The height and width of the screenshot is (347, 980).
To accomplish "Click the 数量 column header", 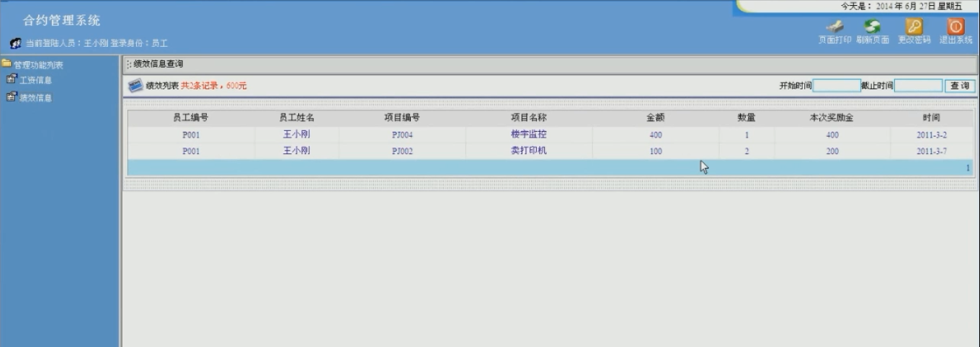I will click(x=747, y=117).
